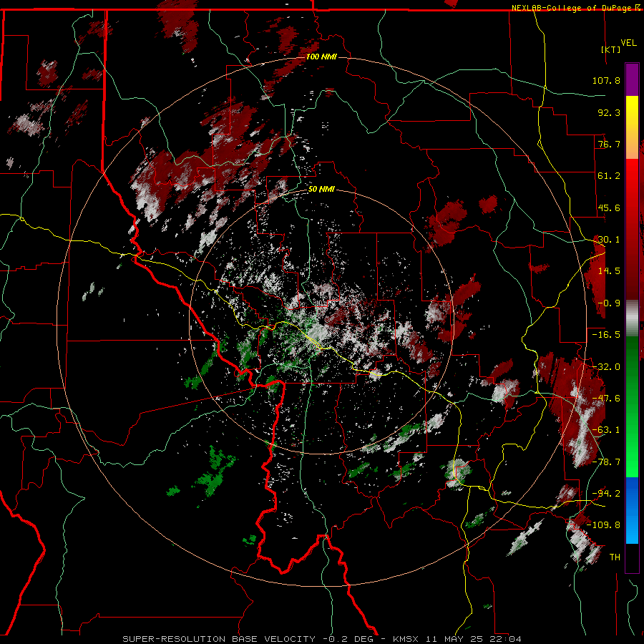This screenshot has width=644, height=644.
Task: Click the light blue color bar segment
Action: point(632,510)
